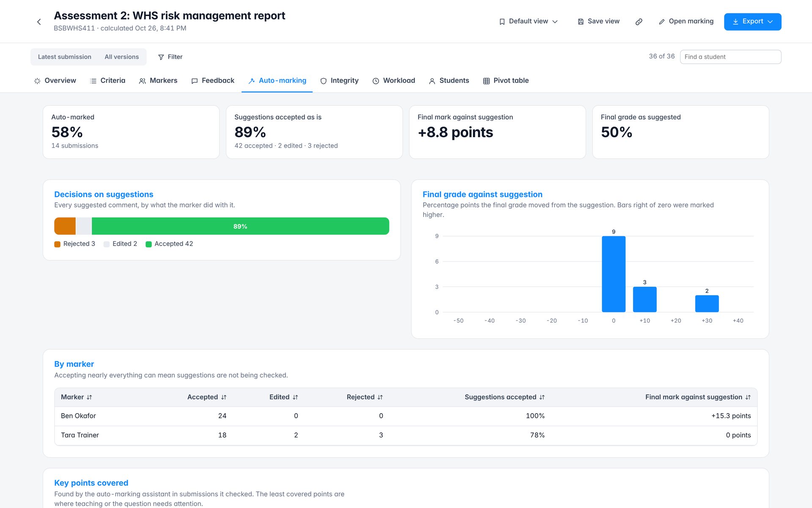The height and width of the screenshot is (508, 812).
Task: Click Open marking button
Action: tap(686, 22)
